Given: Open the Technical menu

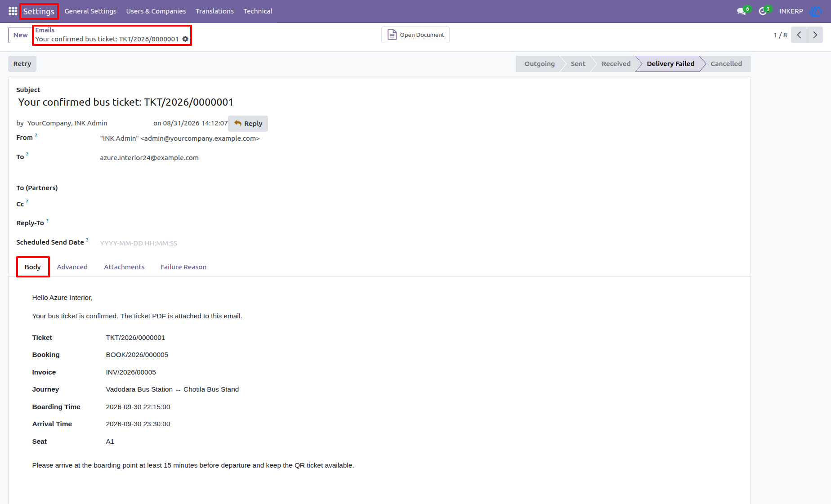Looking at the screenshot, I should point(258,11).
